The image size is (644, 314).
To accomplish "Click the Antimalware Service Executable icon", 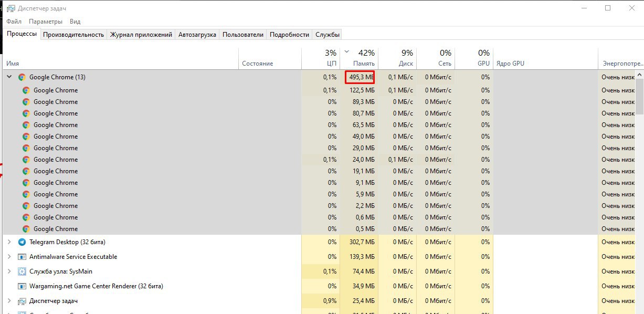I will (x=22, y=257).
